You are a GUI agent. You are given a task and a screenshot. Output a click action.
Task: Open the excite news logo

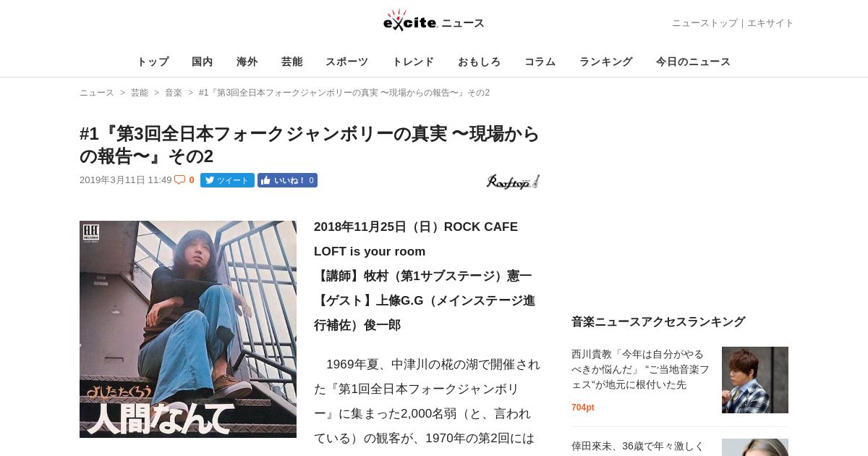coord(434,20)
